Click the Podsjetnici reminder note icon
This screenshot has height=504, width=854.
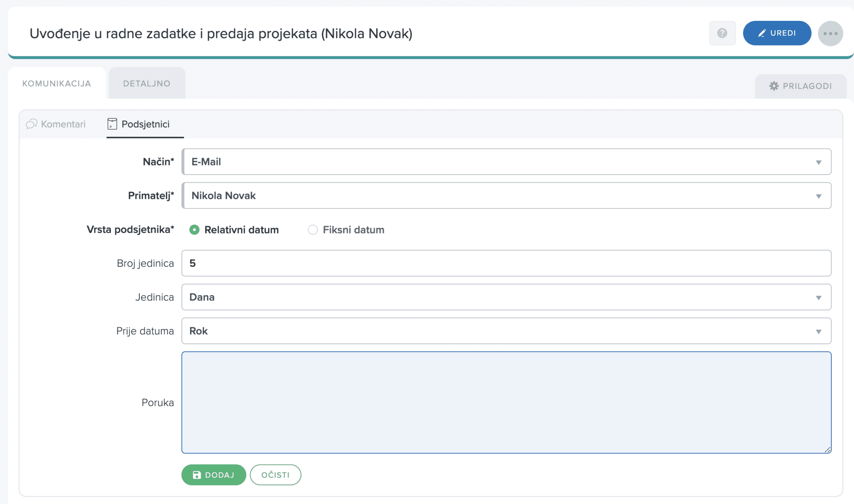112,124
